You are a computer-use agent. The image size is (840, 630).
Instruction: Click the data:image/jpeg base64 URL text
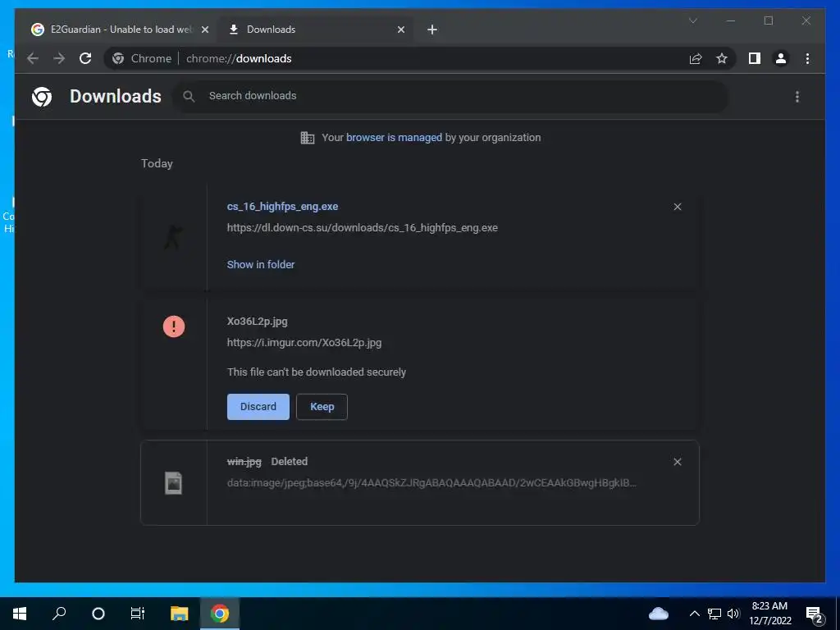pos(431,482)
